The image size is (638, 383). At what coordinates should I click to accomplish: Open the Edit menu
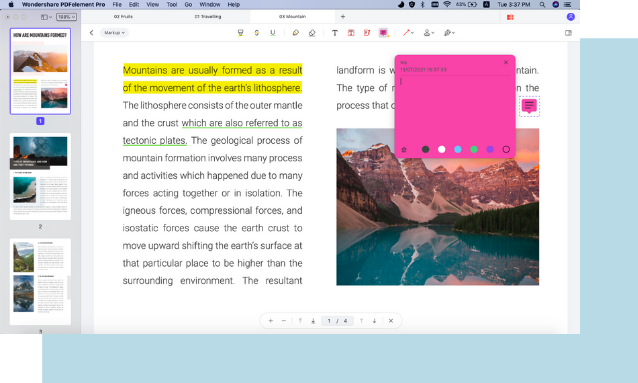pos(134,4)
